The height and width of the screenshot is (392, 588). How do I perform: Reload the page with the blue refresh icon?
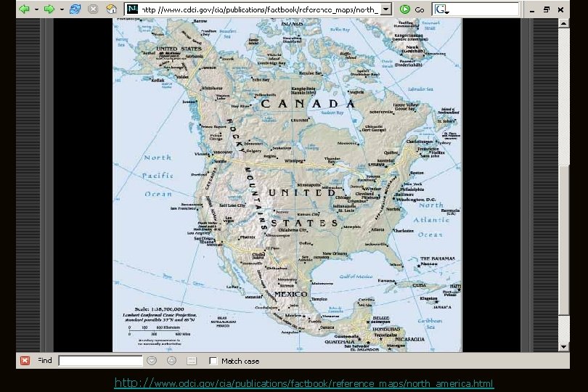[75, 9]
